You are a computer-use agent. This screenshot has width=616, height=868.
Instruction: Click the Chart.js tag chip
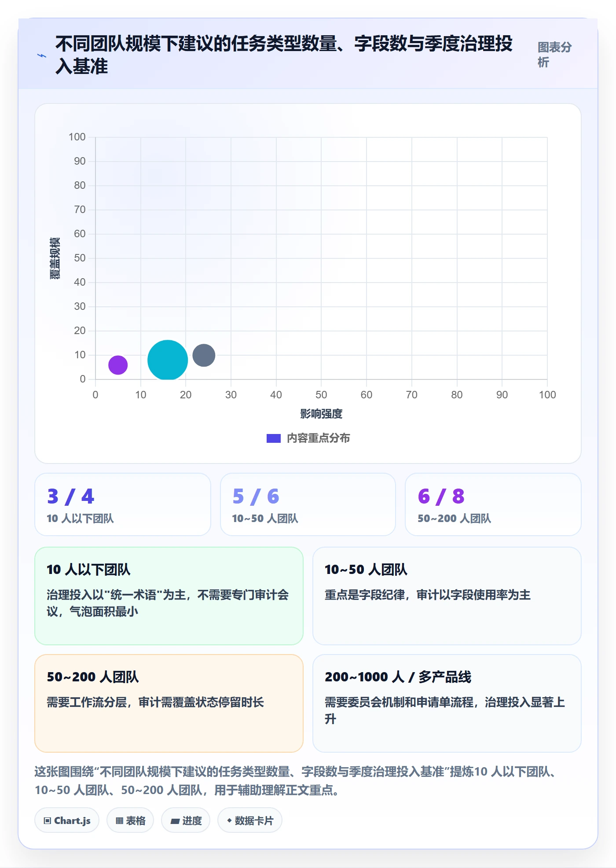click(x=67, y=820)
